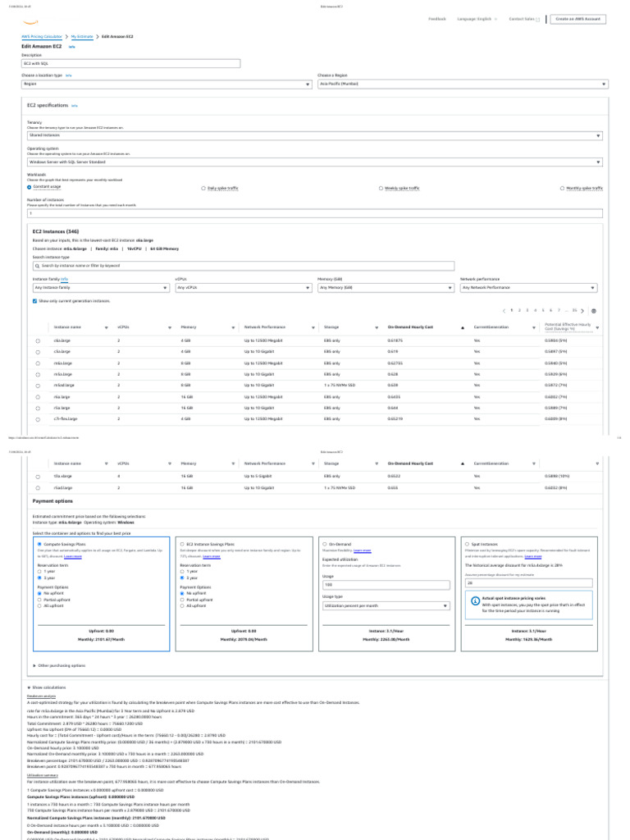Image resolution: width=630 pixels, height=840 pixels.
Task: Select Daily spike traffic workload
Action: click(x=203, y=188)
